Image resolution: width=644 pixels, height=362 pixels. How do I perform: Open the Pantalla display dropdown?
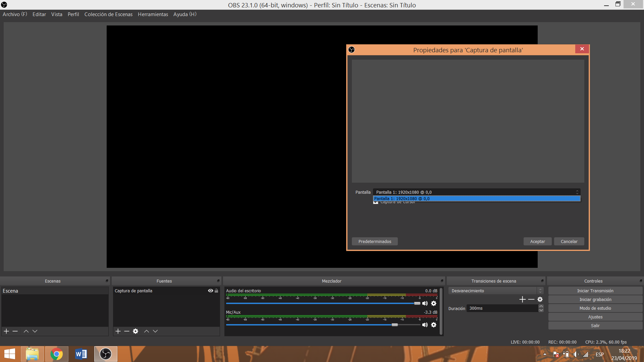[x=476, y=192]
